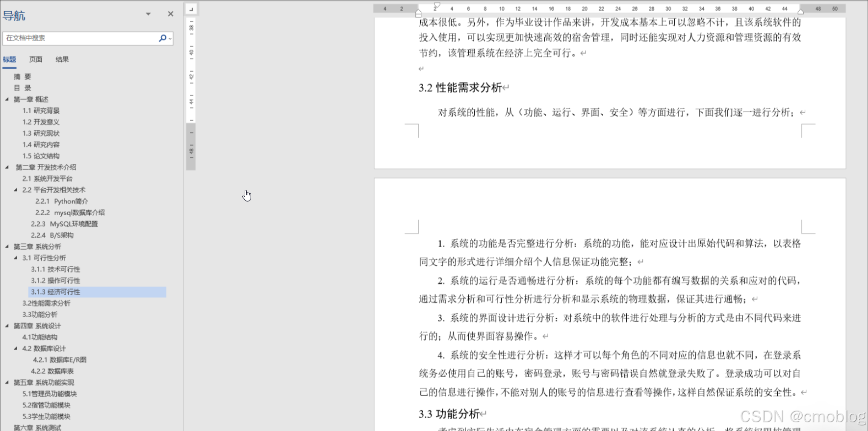
Task: Navigate to 3.3功能分析 in outline
Action: (40, 314)
